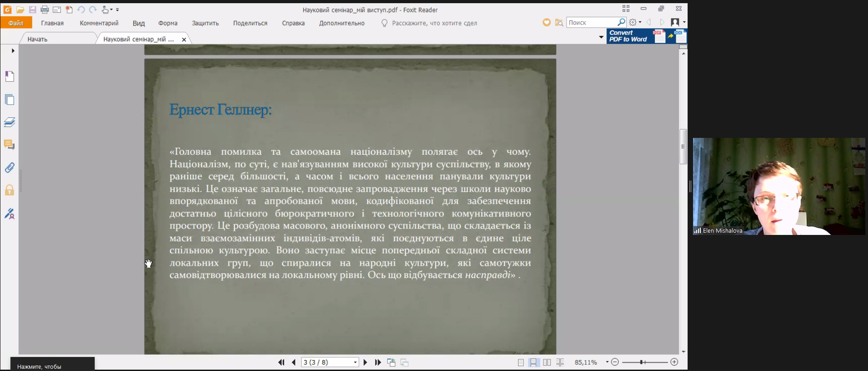Open the Форма ribbon tab
The image size is (868, 371).
tap(168, 23)
